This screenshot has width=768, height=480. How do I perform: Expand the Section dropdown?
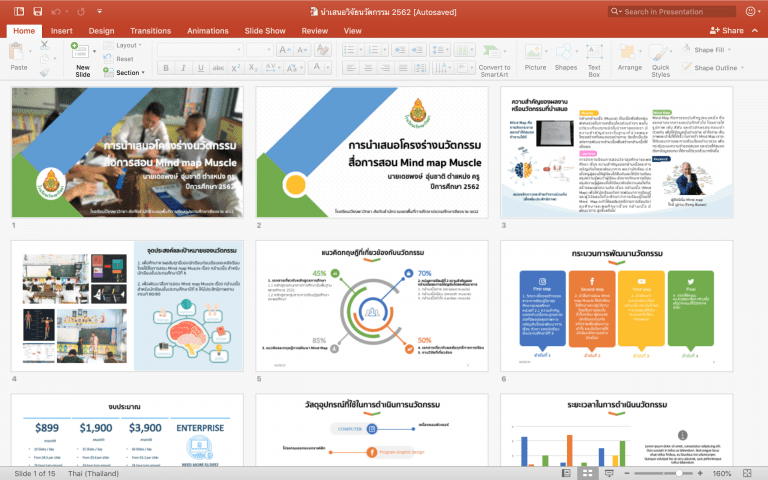click(143, 72)
